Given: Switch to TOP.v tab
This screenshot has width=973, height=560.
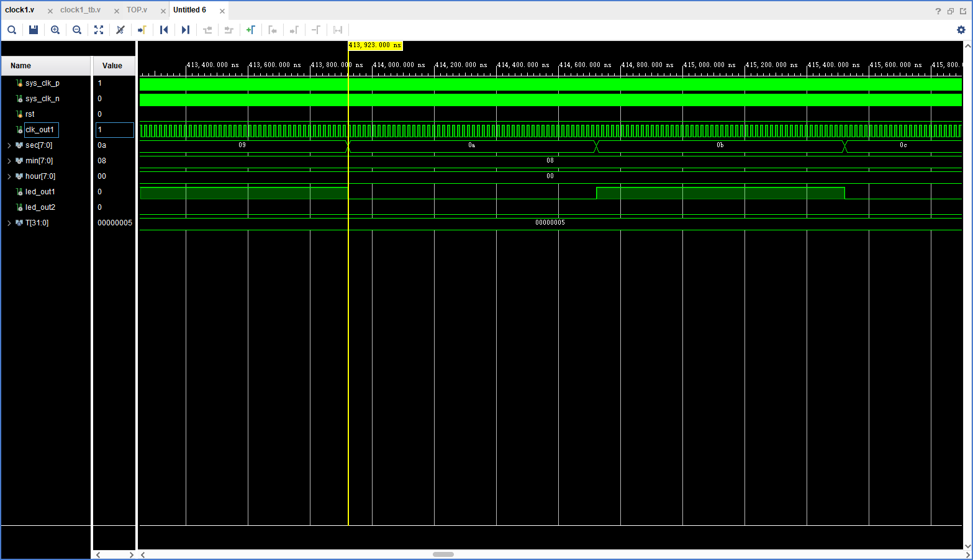Looking at the screenshot, I should tap(137, 10).
